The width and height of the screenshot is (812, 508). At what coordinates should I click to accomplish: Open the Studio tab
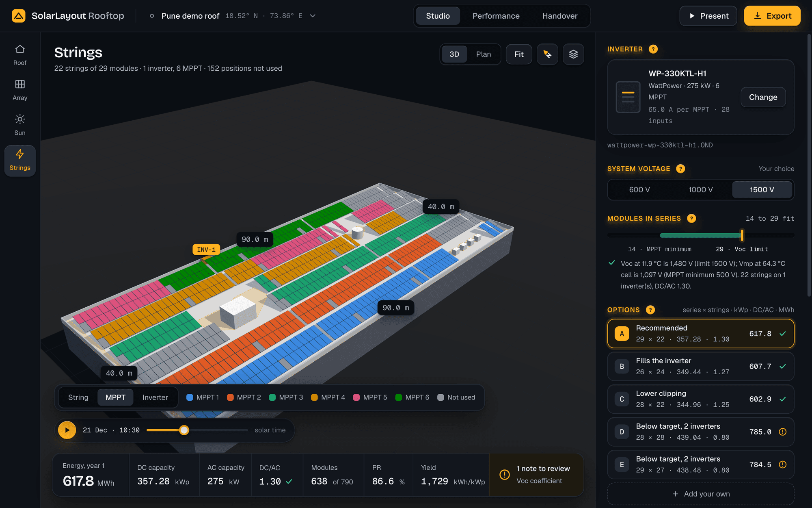coord(438,16)
